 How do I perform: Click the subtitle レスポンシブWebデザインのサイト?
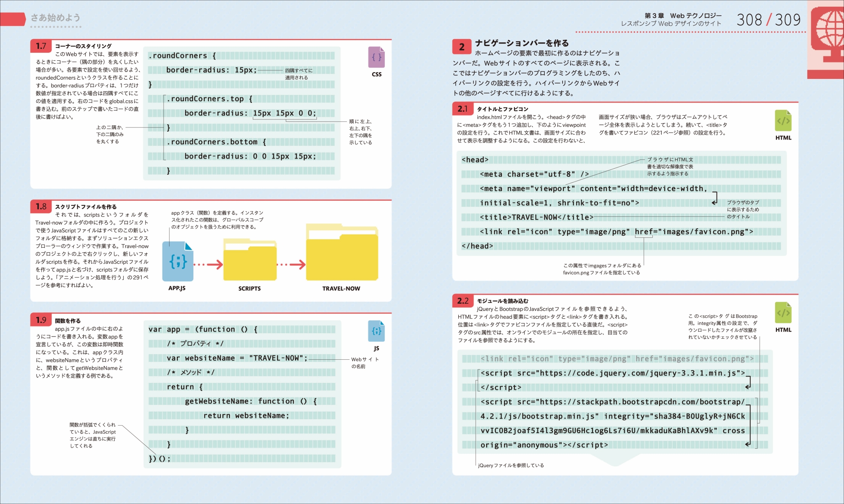(x=671, y=24)
